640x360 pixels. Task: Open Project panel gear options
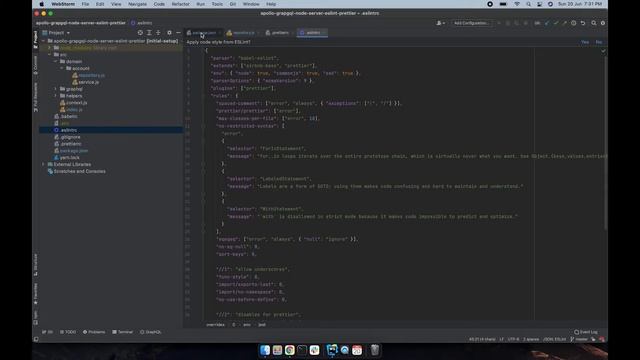[169, 33]
